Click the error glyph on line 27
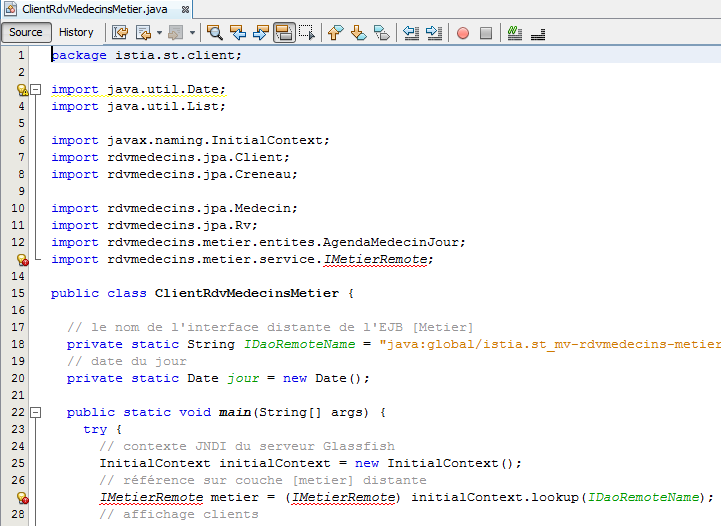Image resolution: width=721 pixels, height=526 pixels. coord(21,497)
